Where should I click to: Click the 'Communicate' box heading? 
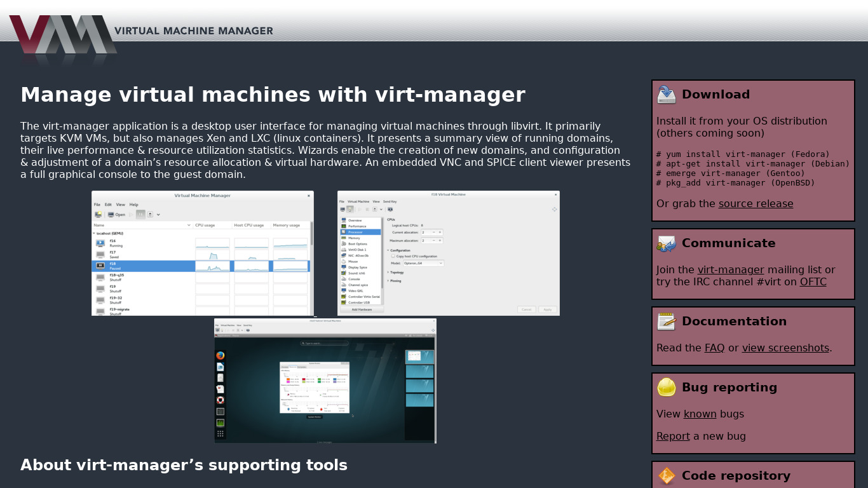click(728, 243)
